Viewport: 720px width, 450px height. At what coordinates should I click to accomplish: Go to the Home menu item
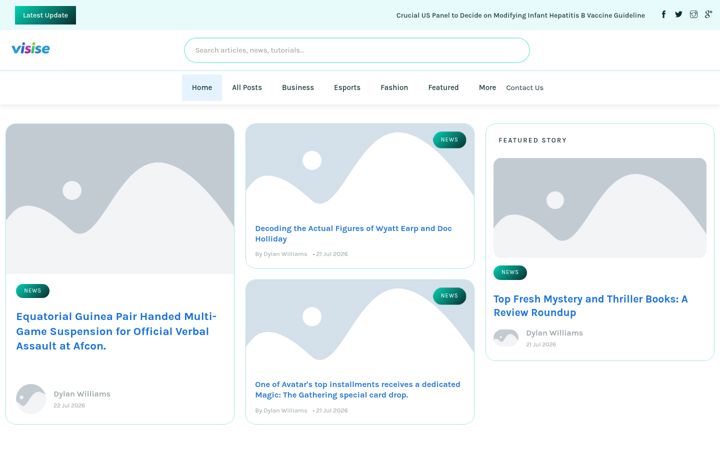[202, 87]
